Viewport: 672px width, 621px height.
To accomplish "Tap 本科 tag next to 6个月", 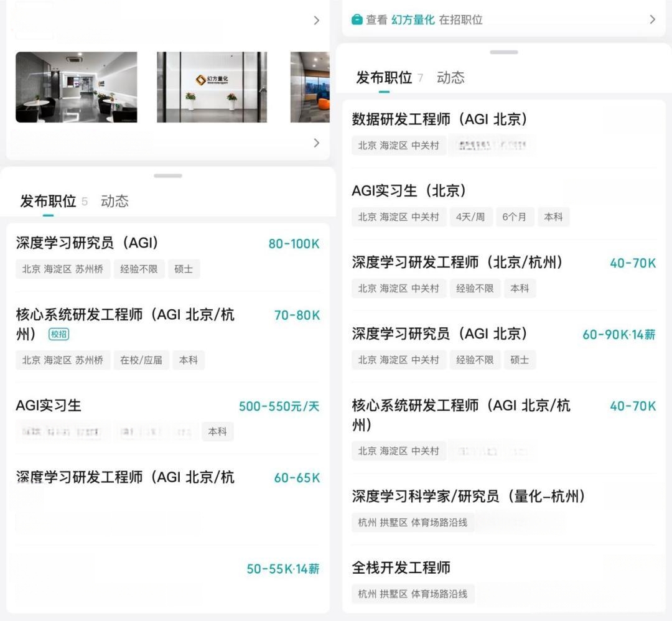I will (553, 217).
